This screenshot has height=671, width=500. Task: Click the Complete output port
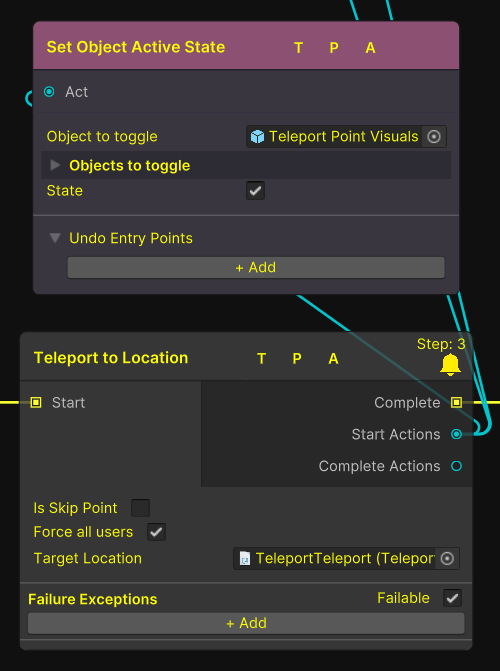(x=456, y=402)
